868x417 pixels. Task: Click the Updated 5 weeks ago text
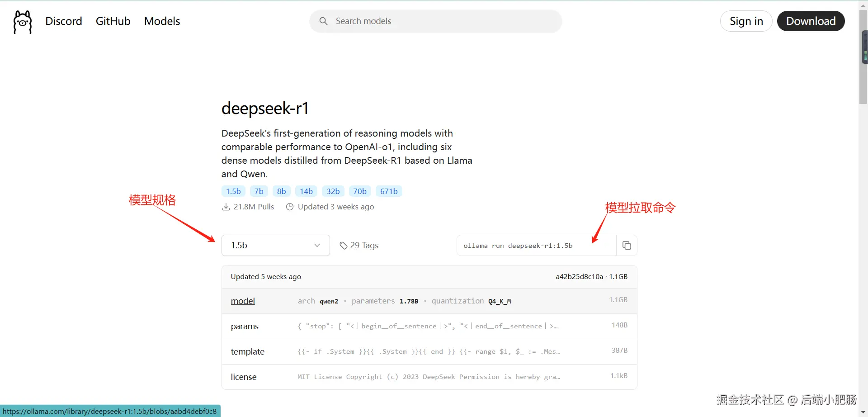(x=266, y=277)
